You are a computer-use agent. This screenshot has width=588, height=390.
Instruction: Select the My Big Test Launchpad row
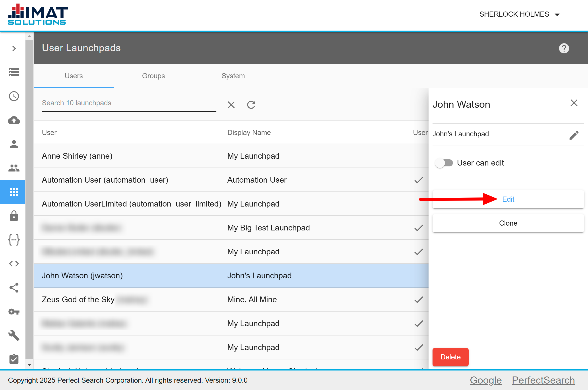tap(231, 228)
